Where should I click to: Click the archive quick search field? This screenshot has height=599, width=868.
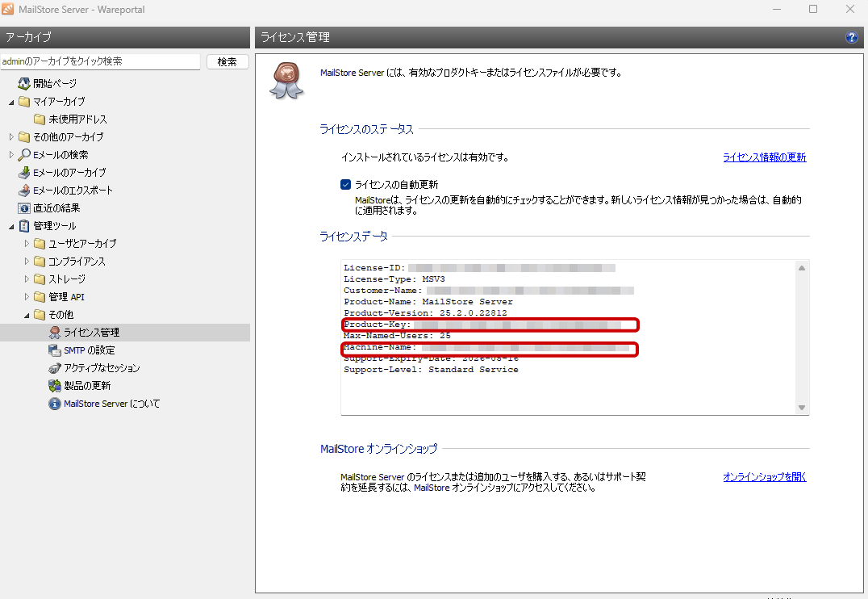(100, 61)
